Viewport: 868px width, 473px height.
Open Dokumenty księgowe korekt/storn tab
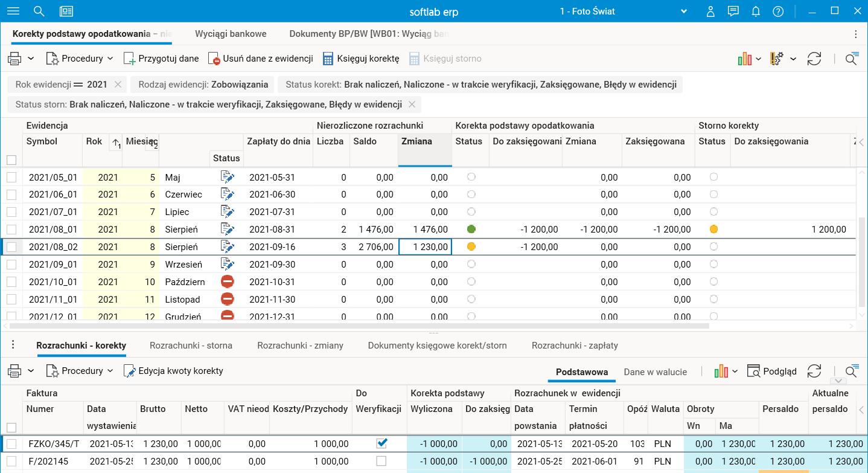point(438,346)
